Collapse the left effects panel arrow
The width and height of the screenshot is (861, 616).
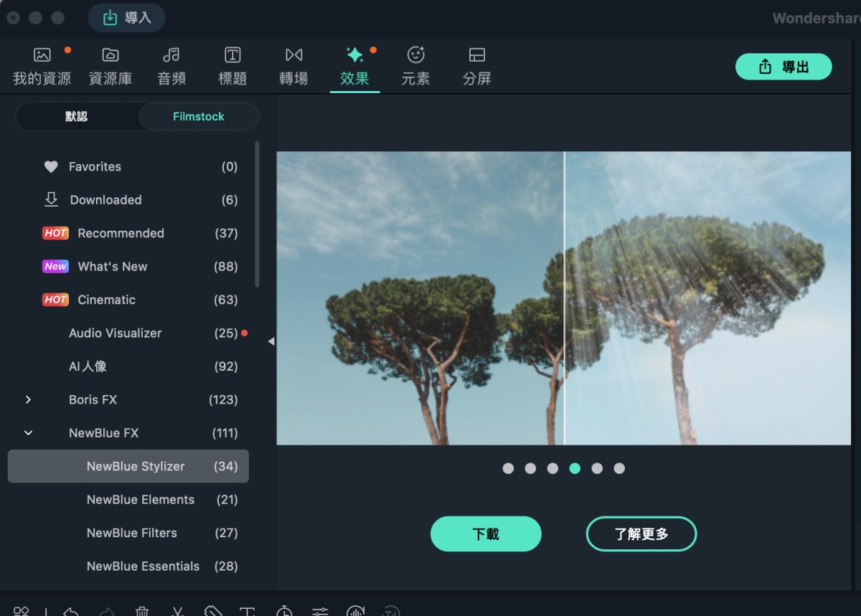point(270,341)
